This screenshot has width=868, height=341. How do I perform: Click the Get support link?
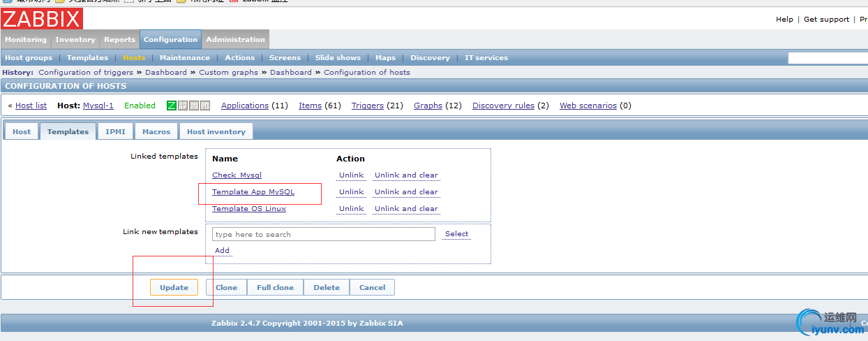pos(826,20)
